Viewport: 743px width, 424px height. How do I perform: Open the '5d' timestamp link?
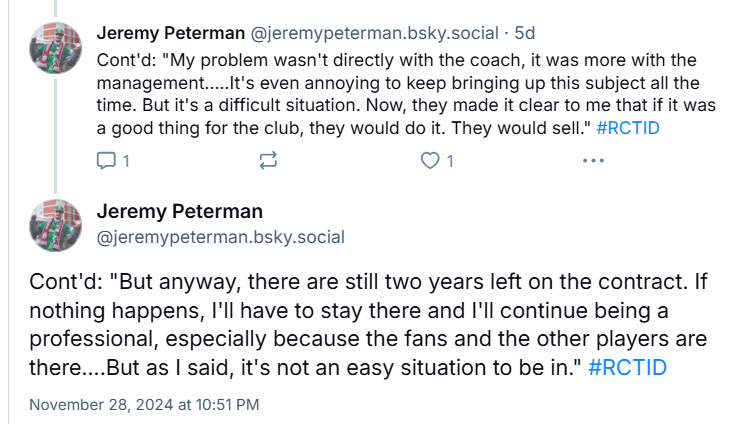[524, 32]
